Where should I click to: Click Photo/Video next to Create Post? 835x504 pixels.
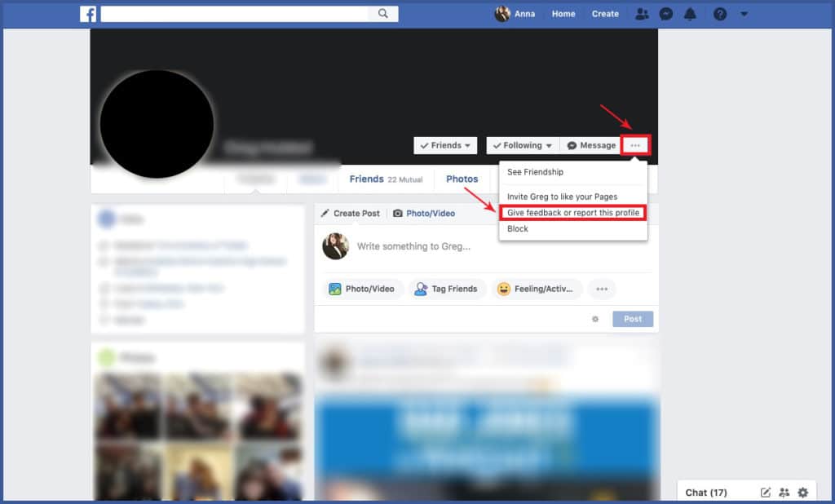click(424, 213)
